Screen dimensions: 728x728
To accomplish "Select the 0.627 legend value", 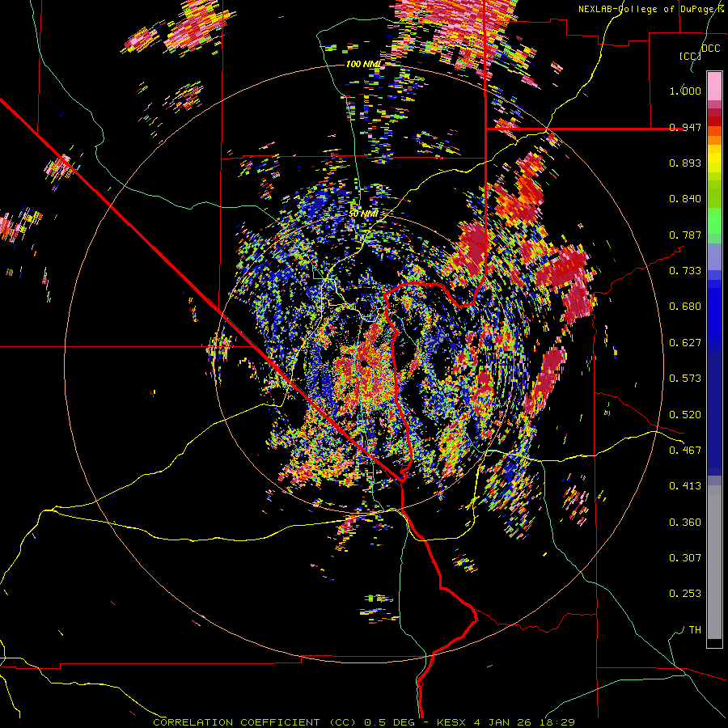I will (685, 343).
